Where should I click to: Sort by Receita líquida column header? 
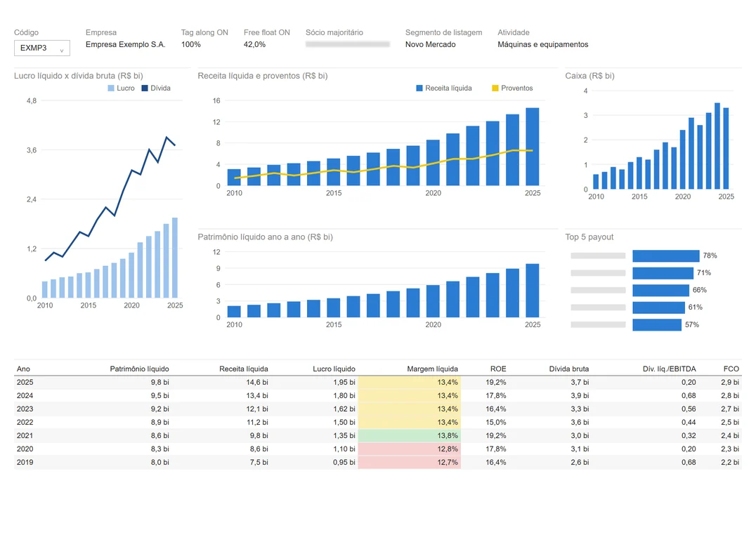click(244, 369)
